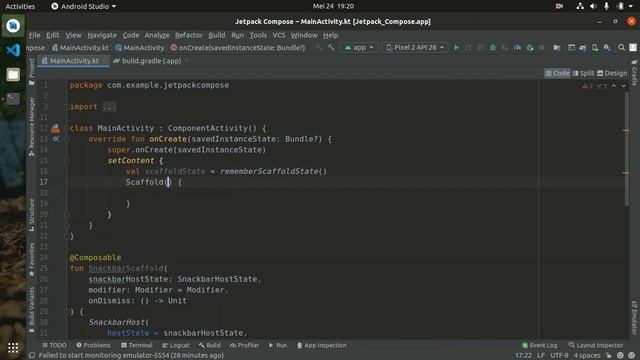
Task: Open the Event Log button
Action: tap(539, 345)
